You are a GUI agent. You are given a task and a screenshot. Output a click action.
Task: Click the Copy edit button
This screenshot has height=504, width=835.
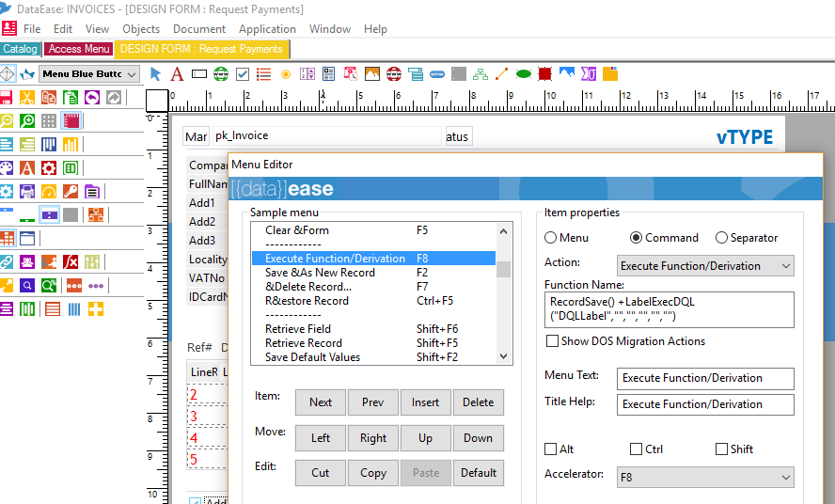(x=372, y=473)
